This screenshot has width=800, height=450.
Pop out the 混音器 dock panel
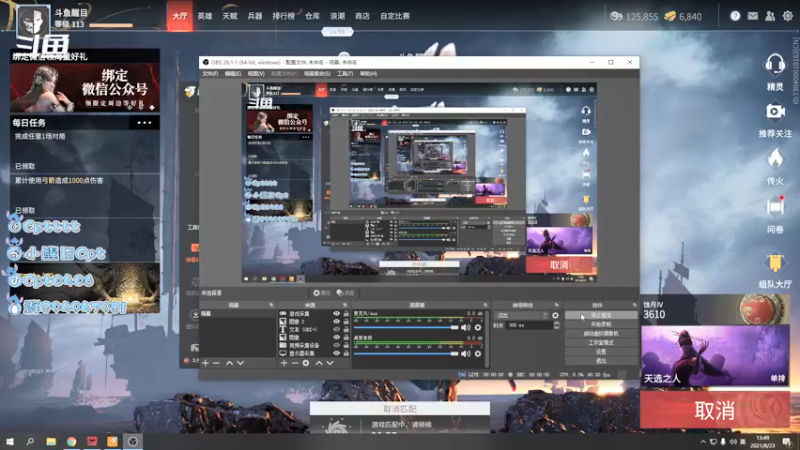485,305
